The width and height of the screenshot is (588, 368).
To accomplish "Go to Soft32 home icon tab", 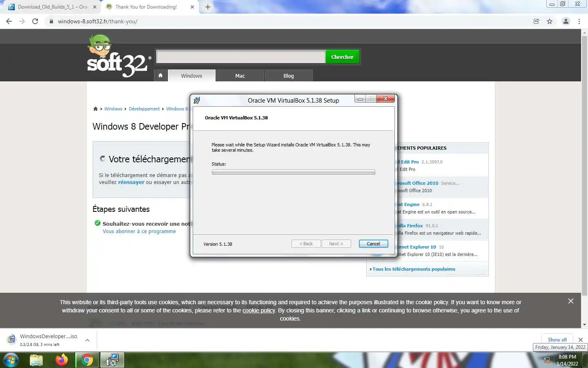I will [x=160, y=76].
